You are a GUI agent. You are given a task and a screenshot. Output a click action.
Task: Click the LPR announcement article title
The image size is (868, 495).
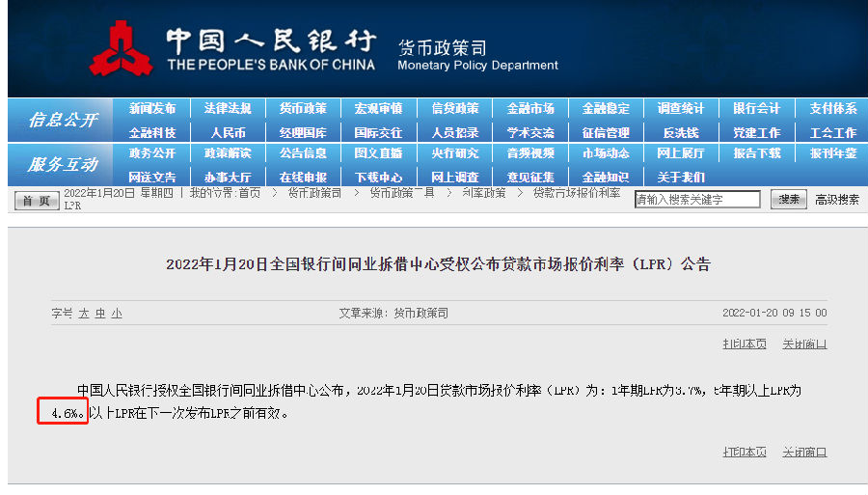point(438,264)
